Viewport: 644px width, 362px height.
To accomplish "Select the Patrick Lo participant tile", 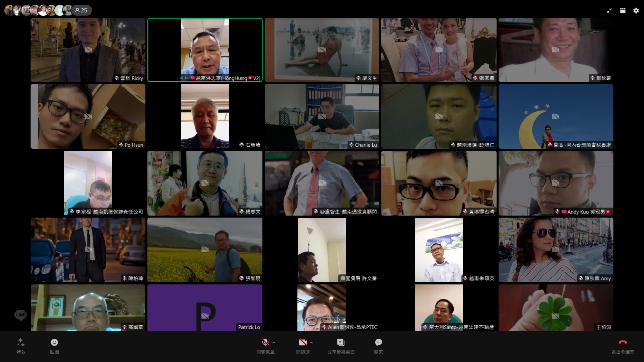I will tap(205, 308).
